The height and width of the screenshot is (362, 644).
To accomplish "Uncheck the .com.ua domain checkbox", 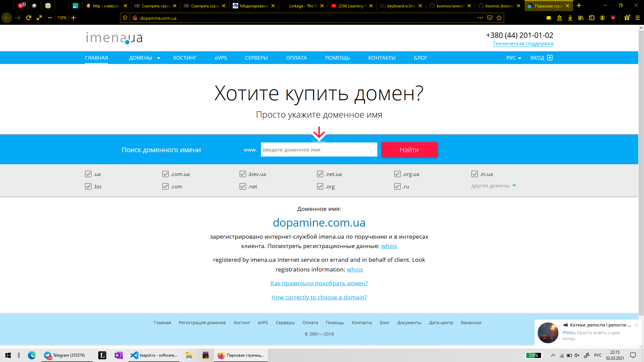I will 165,174.
